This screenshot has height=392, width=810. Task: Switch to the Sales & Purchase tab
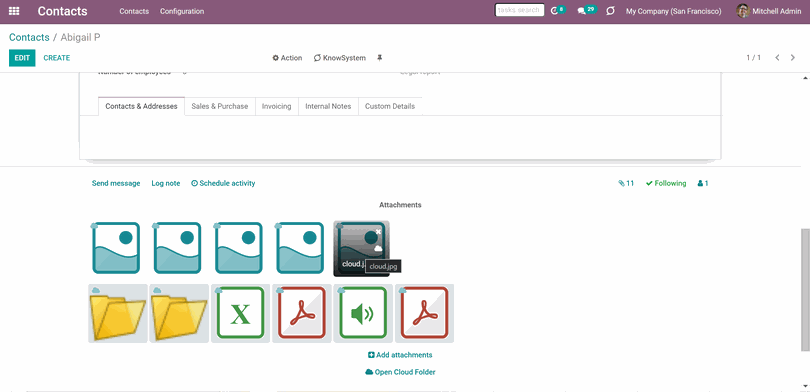[x=220, y=106]
